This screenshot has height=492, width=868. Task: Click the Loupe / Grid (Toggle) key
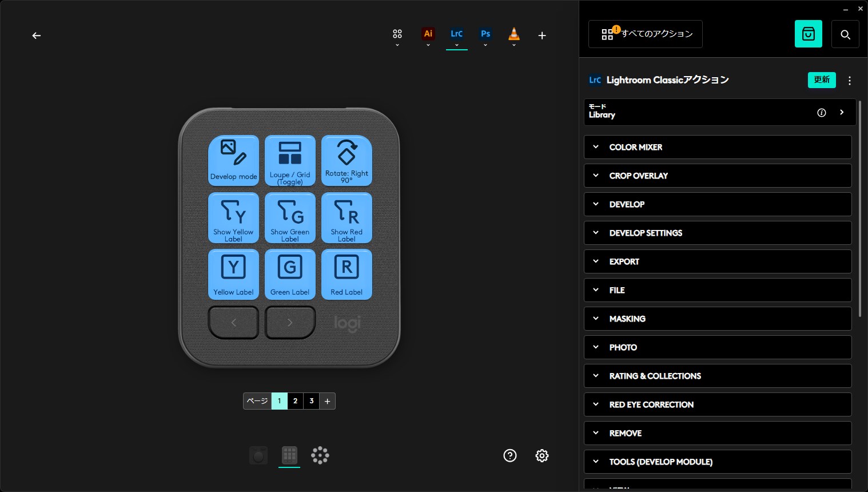click(290, 161)
